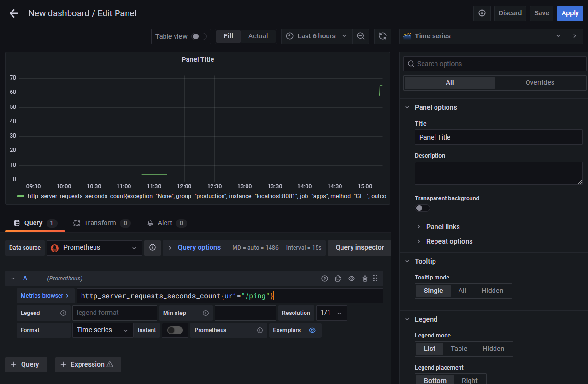Click the PromQL query expression field
Screen dimensions: 588x384
[230, 296]
